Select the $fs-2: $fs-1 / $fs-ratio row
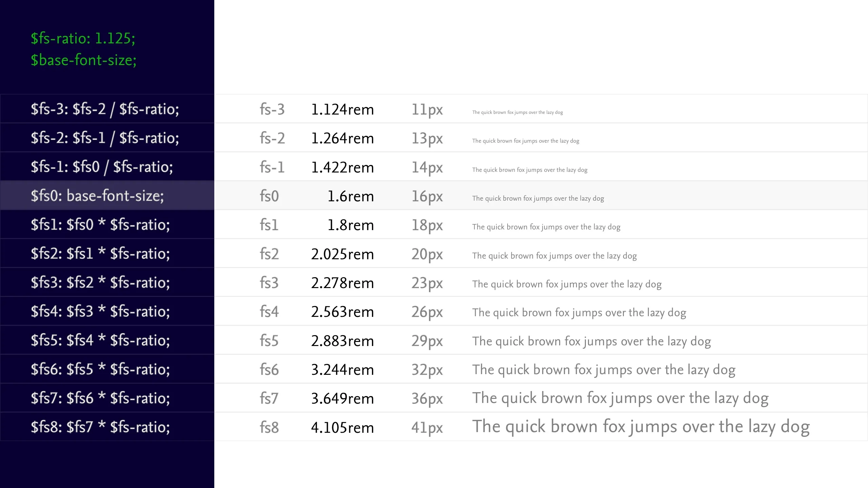 pos(107,138)
